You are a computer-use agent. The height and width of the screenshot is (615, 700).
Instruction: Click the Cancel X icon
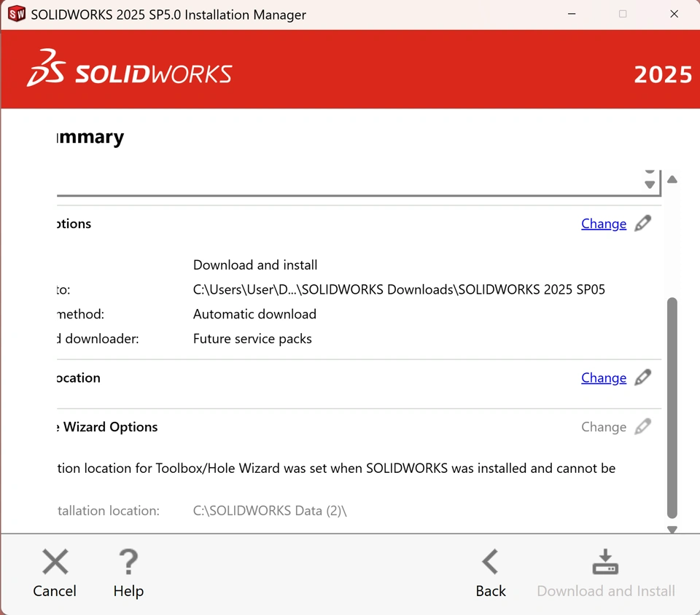click(x=55, y=563)
